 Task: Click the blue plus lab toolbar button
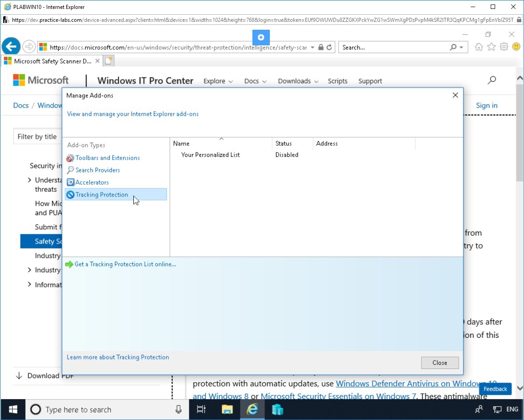261,37
